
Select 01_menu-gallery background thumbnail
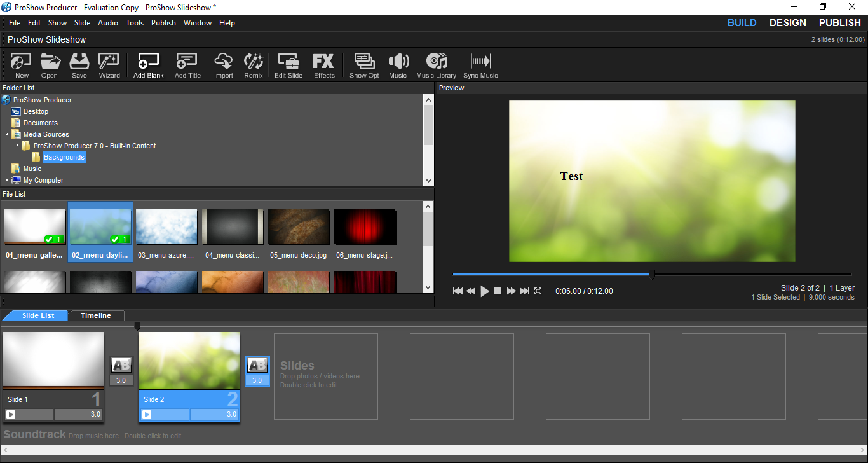34,232
